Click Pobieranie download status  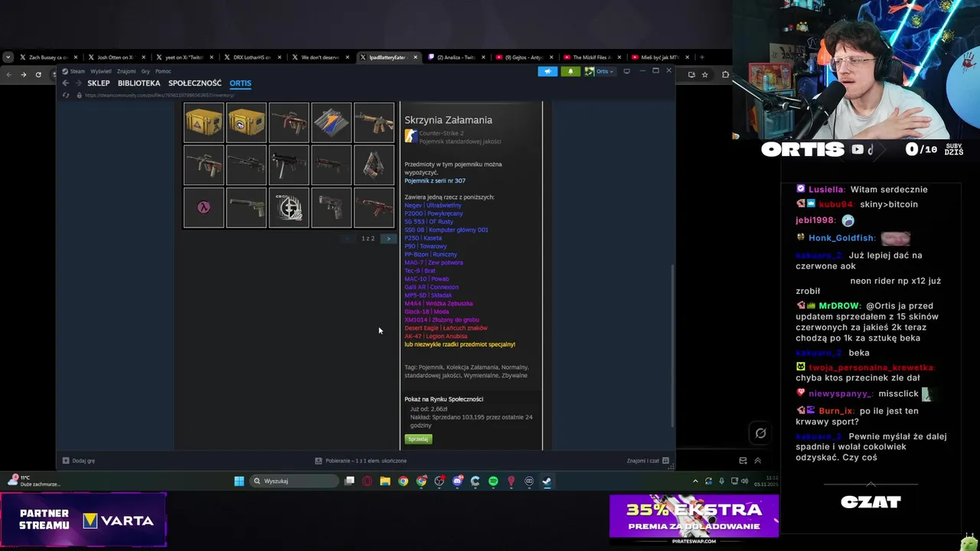coord(361,461)
